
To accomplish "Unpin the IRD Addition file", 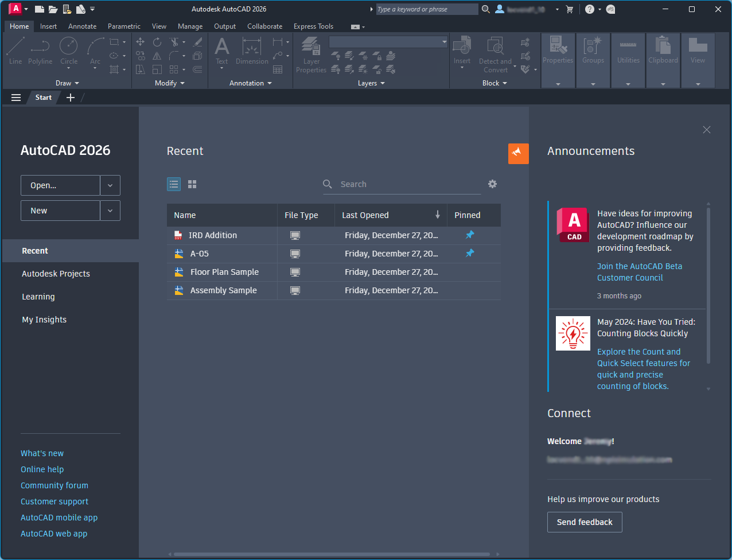I will (470, 235).
